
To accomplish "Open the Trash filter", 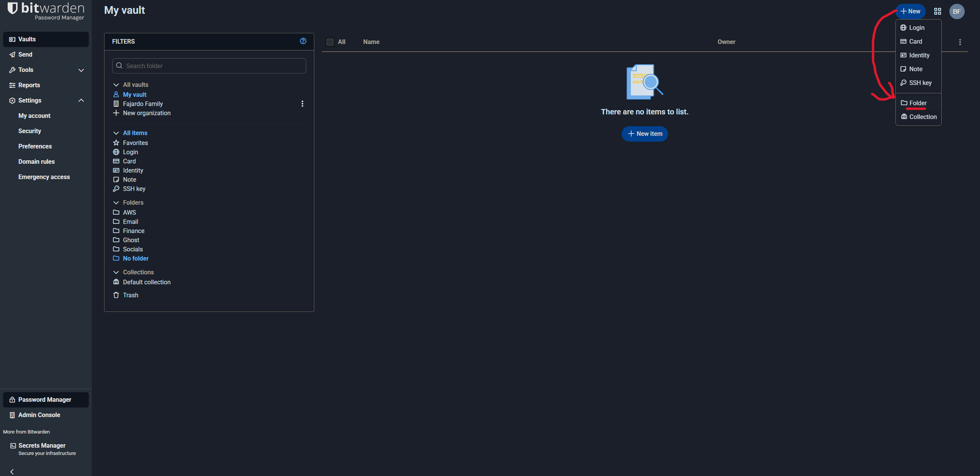I will tap(130, 295).
